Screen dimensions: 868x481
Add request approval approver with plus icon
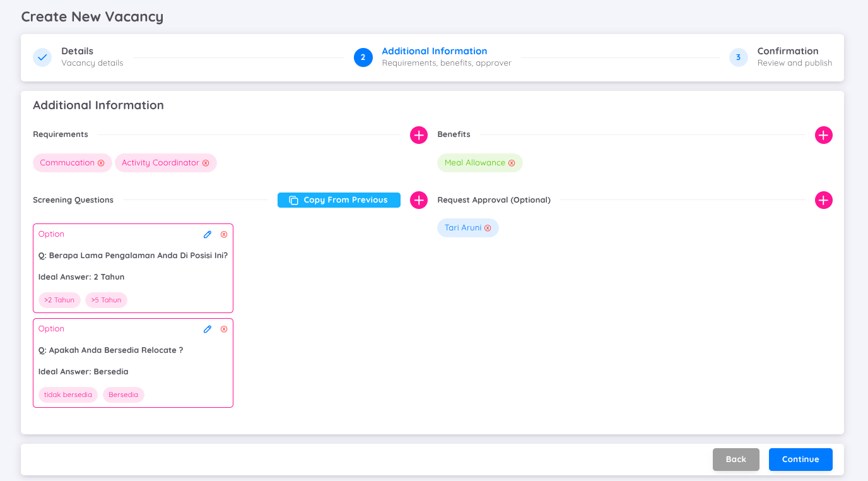point(823,200)
